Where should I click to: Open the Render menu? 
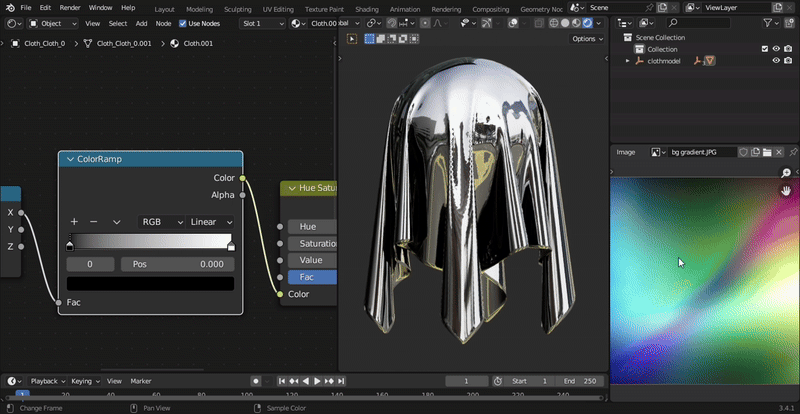(70, 8)
